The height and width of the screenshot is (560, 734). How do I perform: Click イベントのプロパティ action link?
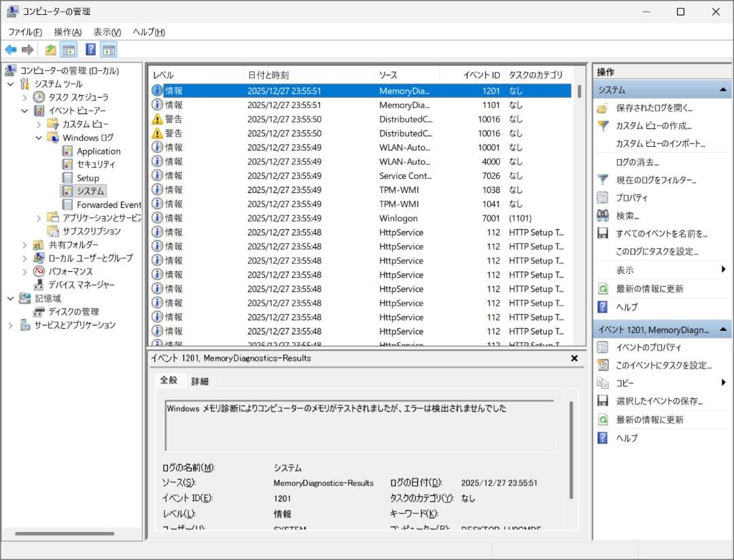click(648, 347)
